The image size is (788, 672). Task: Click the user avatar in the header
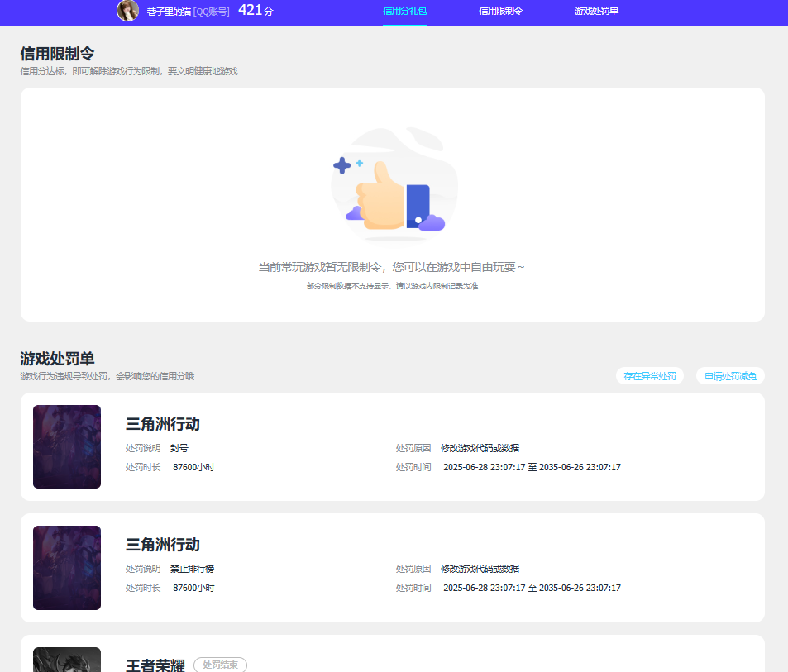(127, 11)
